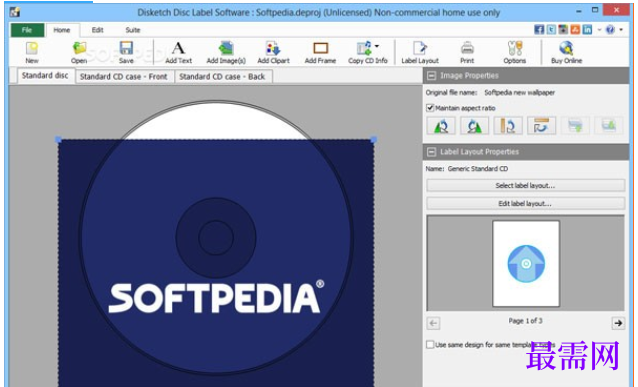This screenshot has width=638, height=387.
Task: Click the 'Softpedia new wallpaper' file name text
Action: click(520, 93)
